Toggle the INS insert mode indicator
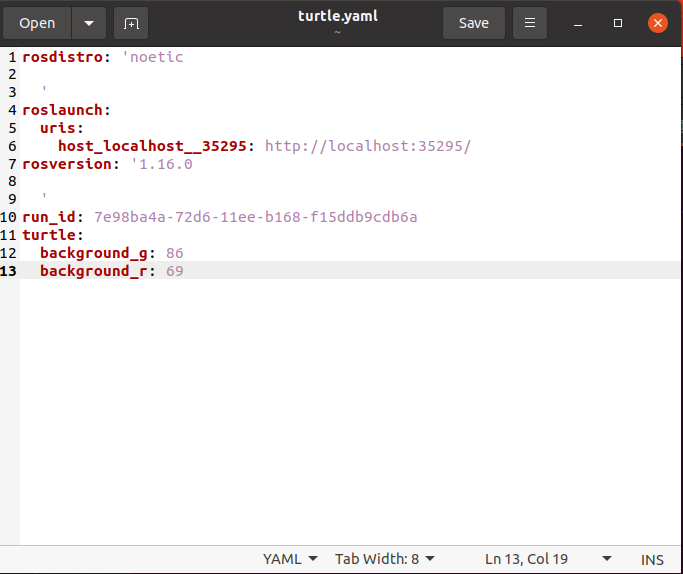This screenshot has width=683, height=574. pyautogui.click(x=652, y=559)
